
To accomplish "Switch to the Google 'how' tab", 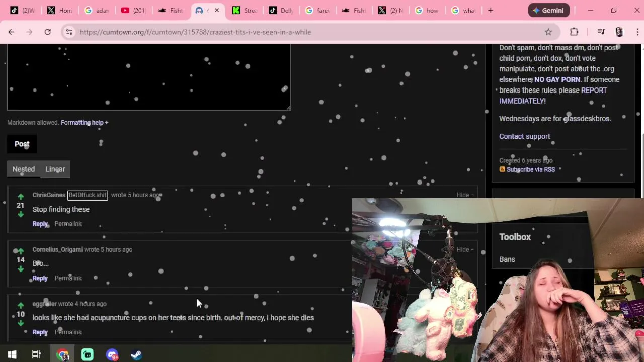I will (x=427, y=10).
